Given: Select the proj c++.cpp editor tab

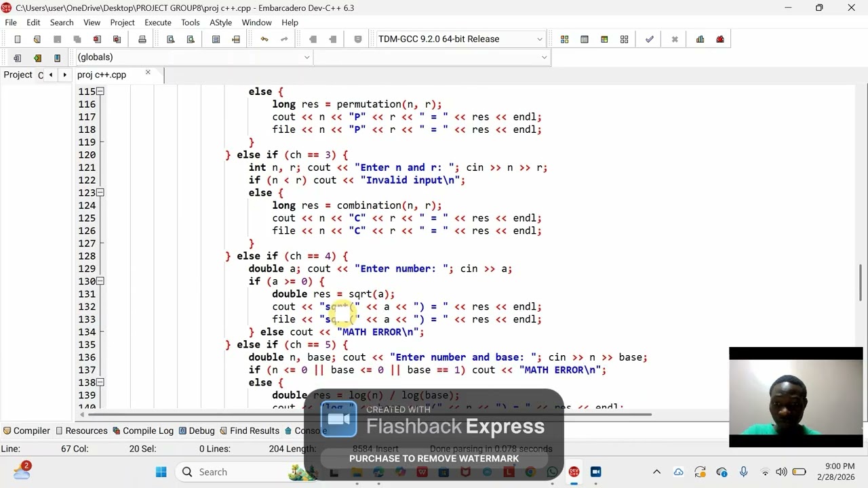Looking at the screenshot, I should 102,75.
